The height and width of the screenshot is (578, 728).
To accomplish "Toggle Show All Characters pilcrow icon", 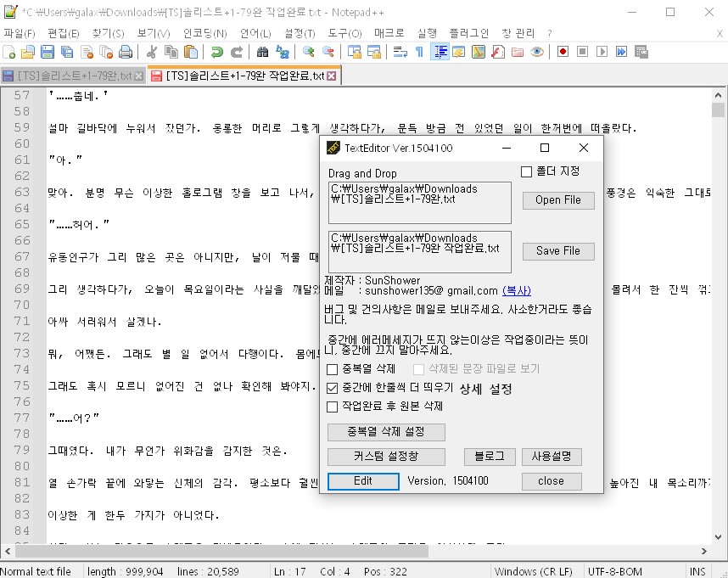I will 419,52.
